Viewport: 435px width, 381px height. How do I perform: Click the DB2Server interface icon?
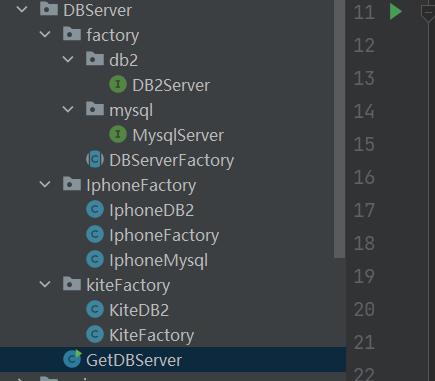118,84
